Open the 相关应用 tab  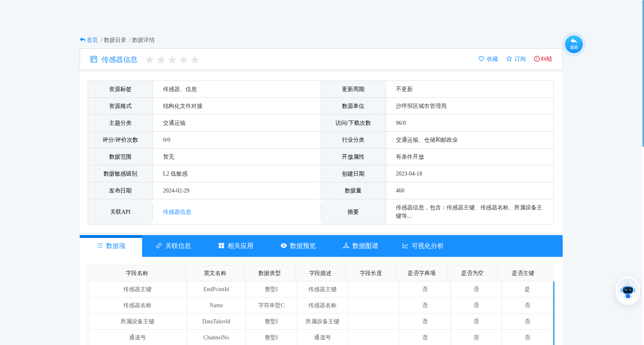236,246
